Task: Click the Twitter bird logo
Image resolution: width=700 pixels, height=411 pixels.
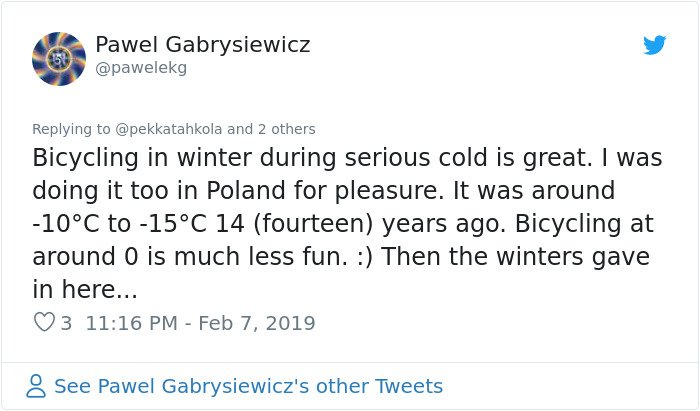Action: coord(654,45)
